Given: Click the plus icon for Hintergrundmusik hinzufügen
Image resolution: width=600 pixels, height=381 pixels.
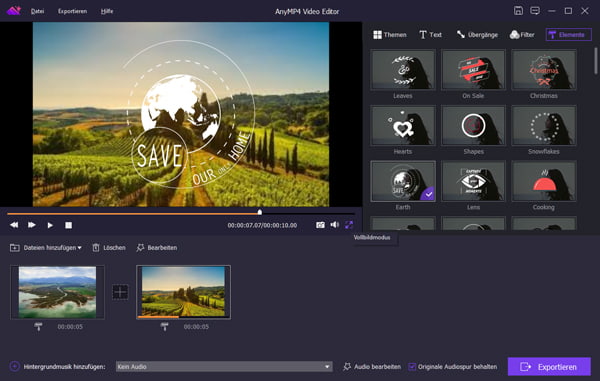Looking at the screenshot, I should pyautogui.click(x=15, y=366).
